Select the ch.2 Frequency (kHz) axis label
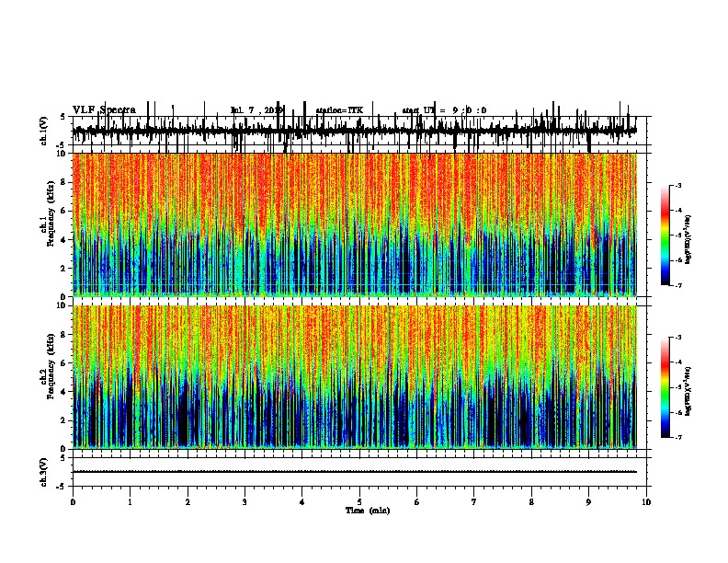Image resolution: width=728 pixels, height=563 pixels. (x=51, y=366)
